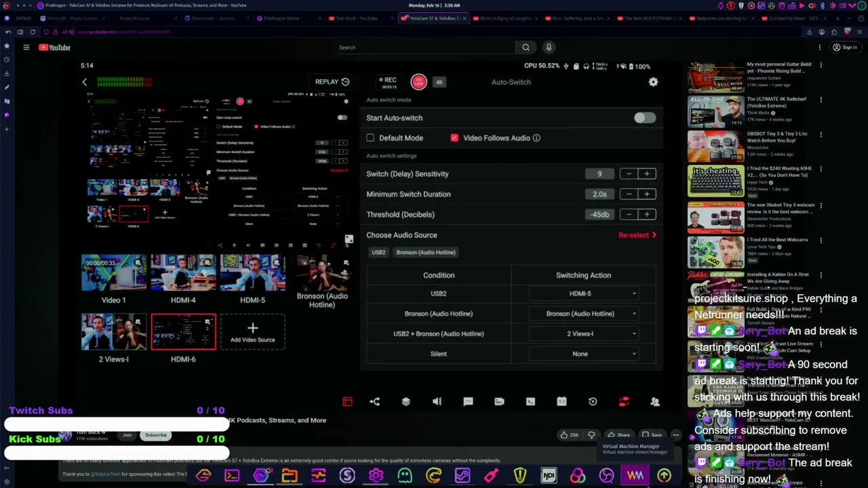Open options menu for ULTIMATE 4K Switcher video
The image size is (868, 488).
(x=821, y=100)
